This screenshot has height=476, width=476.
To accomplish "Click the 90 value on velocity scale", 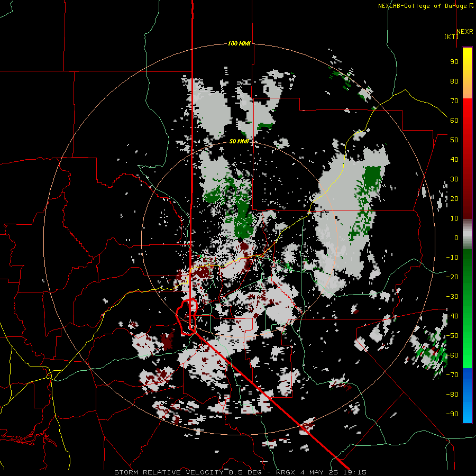I will tap(454, 62).
